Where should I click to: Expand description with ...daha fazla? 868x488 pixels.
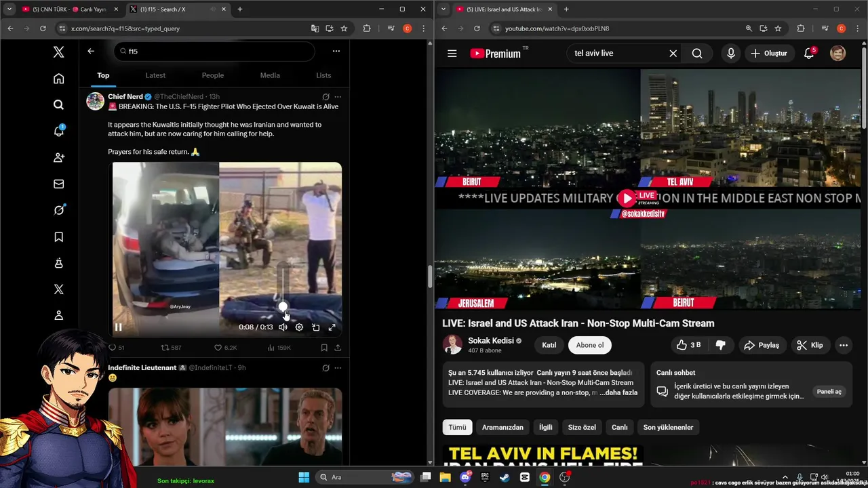coord(618,392)
